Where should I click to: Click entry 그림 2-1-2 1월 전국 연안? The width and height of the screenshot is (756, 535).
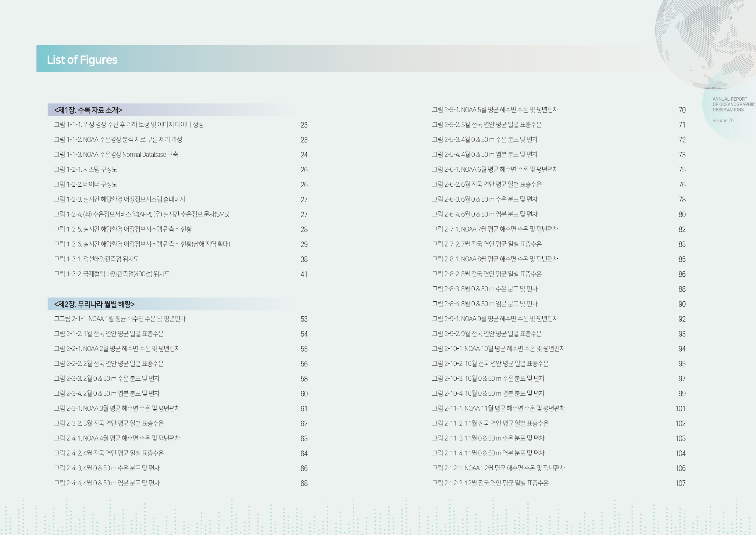tap(109, 334)
